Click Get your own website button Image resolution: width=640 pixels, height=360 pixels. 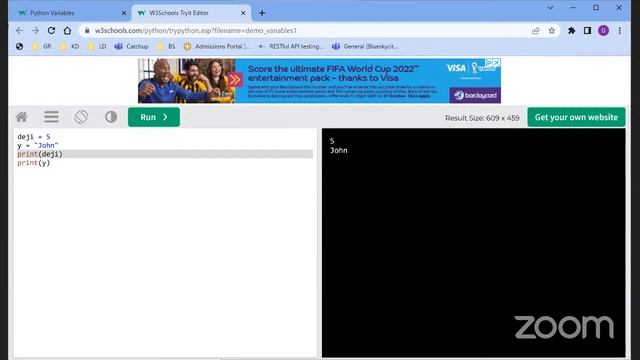point(576,117)
